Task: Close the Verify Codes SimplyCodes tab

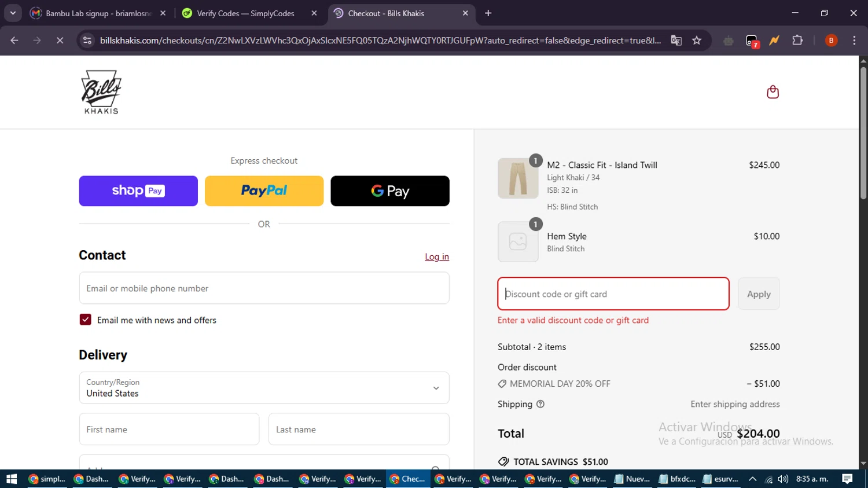Action: pos(314,13)
